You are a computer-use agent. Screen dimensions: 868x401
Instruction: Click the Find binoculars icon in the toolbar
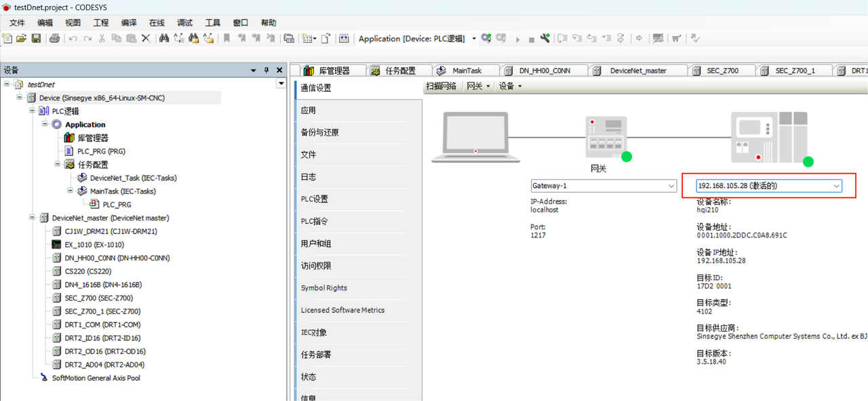pos(163,39)
